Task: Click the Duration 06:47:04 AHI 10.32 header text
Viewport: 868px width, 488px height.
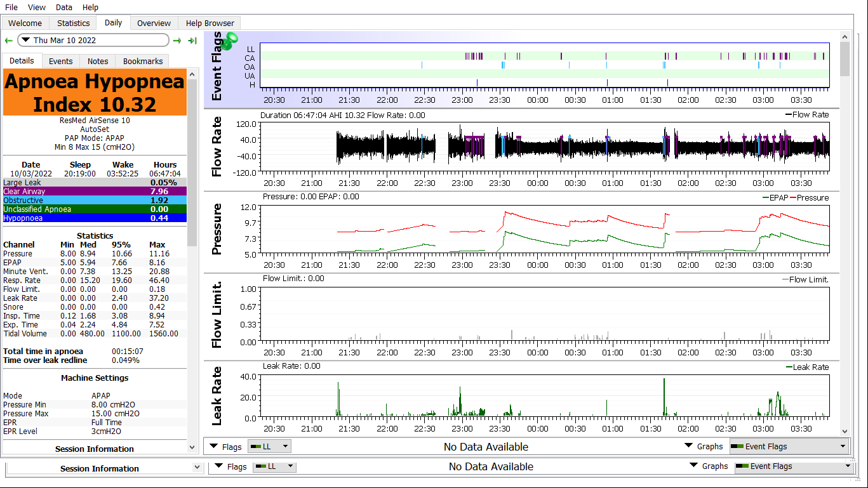Action: click(343, 115)
